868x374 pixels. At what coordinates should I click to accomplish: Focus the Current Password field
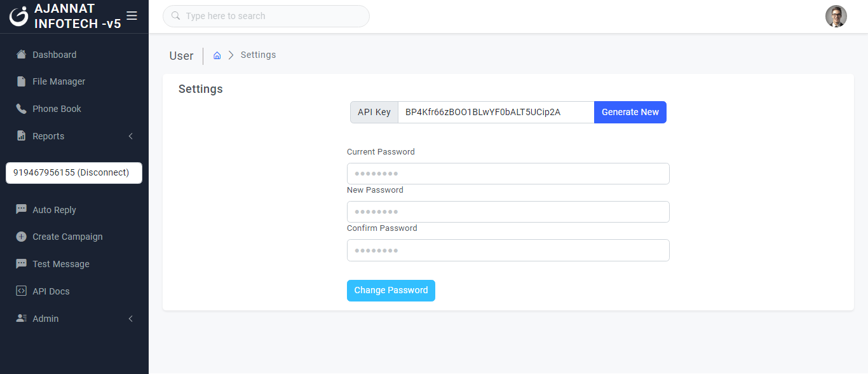[508, 174]
